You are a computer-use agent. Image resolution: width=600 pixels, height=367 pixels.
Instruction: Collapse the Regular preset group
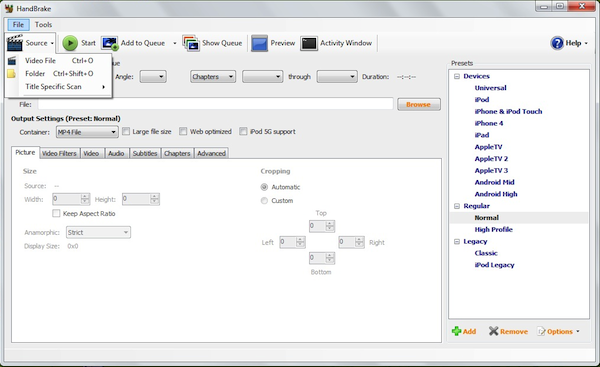457,206
